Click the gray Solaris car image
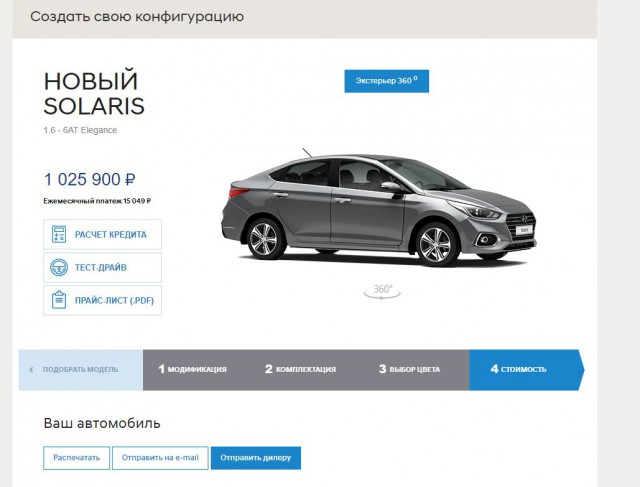 click(x=379, y=209)
